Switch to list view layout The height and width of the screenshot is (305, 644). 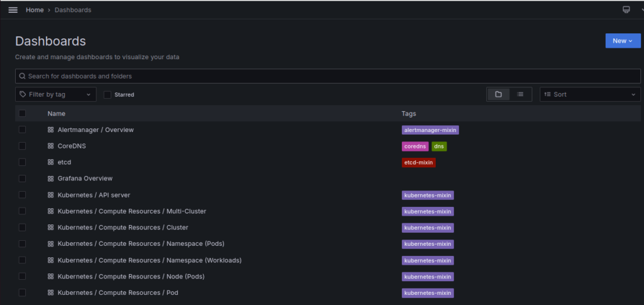pyautogui.click(x=520, y=94)
